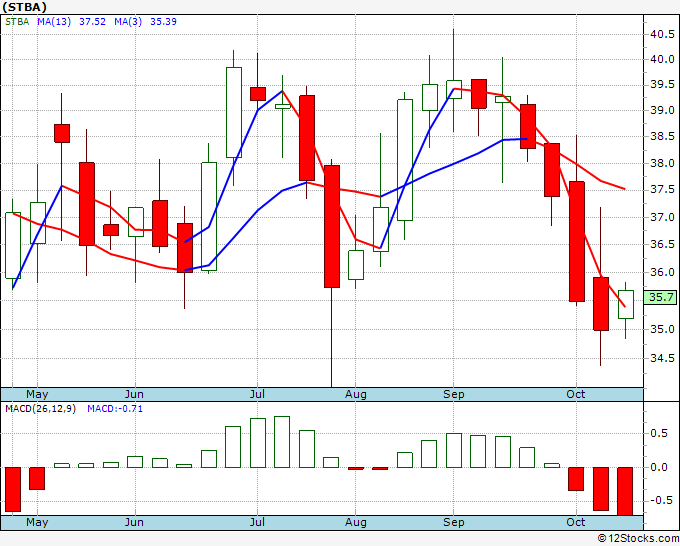The image size is (680, 546).
Task: Click Jul on the price chart date axis
Action: [257, 394]
